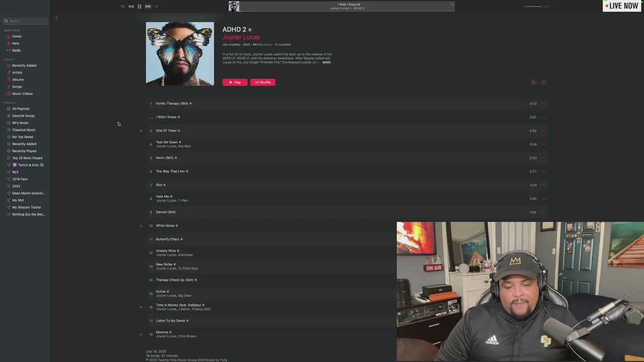Open more options for Tear Me Down
Viewport: 644px width, 362px height.
pos(543,144)
